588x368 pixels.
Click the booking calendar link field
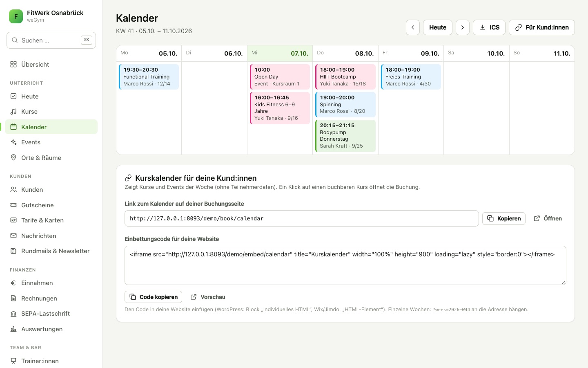click(302, 218)
